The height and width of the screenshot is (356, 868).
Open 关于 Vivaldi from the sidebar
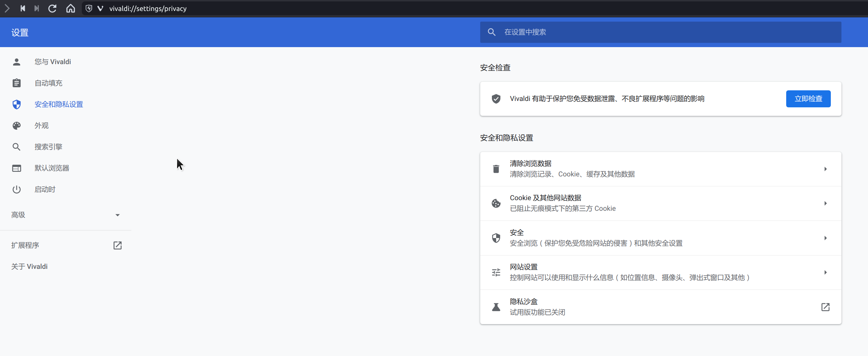tap(29, 266)
